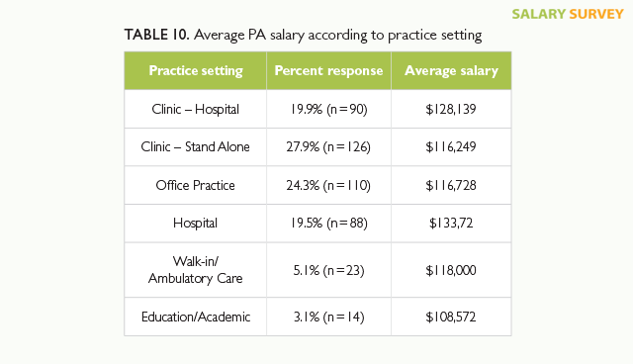Click the Office Practice cell
The width and height of the screenshot is (633, 364).
coord(196,185)
